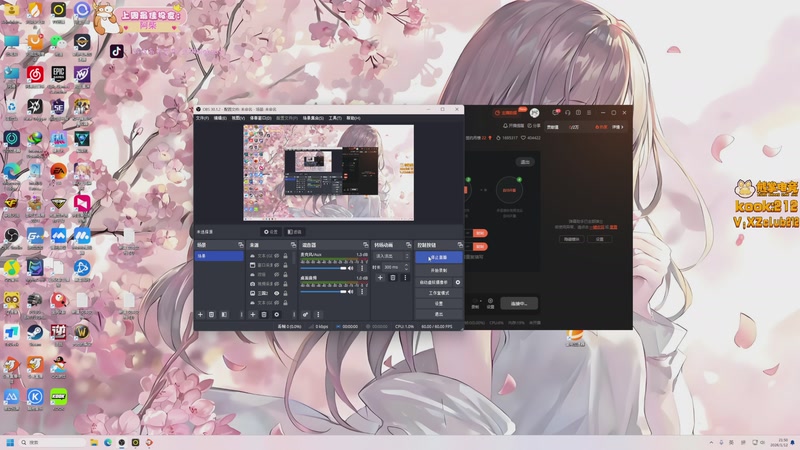Open the 停靠窗口(D) menu in OBS
This screenshot has width=800, height=450.
click(x=261, y=118)
